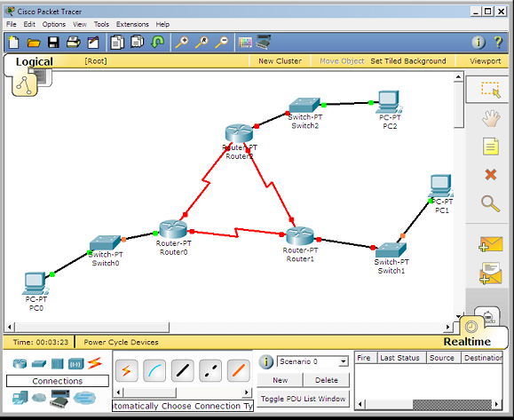Select the Hubs device category icon

coord(58,363)
